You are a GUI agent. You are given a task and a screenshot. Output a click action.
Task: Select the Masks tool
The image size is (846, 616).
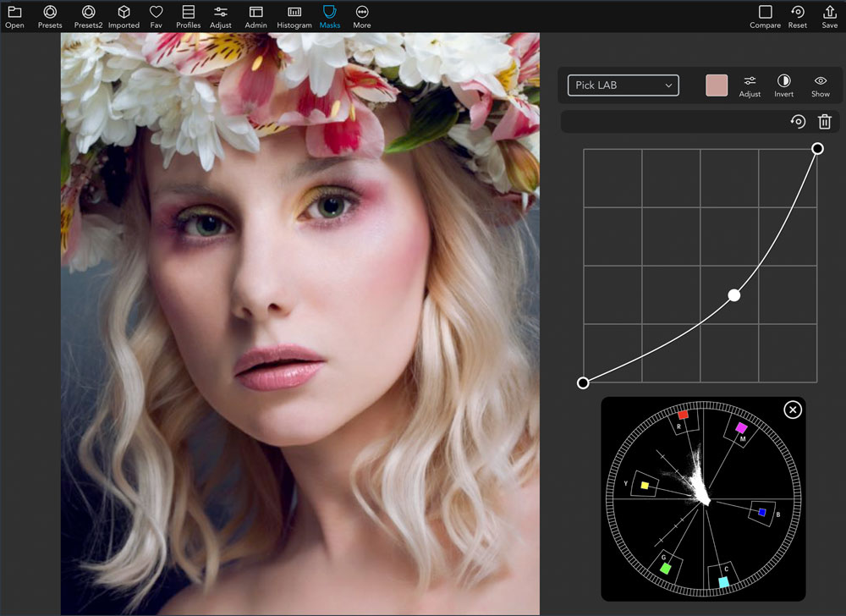pos(330,17)
